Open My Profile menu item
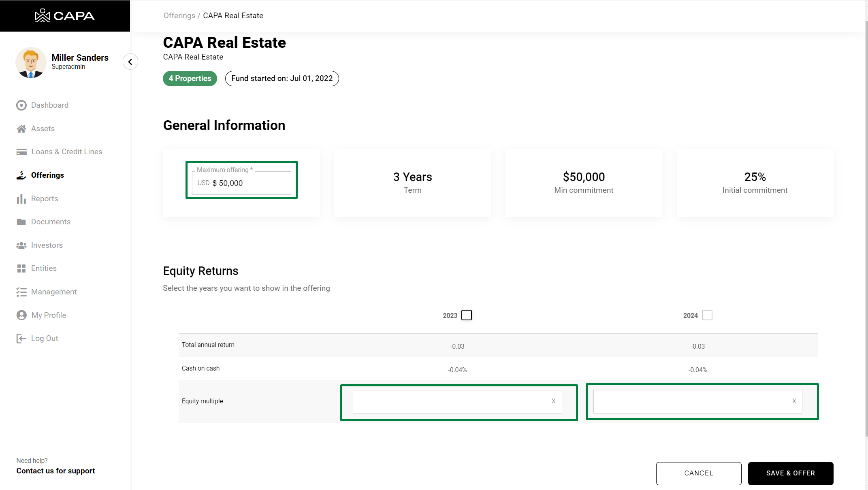 (49, 315)
